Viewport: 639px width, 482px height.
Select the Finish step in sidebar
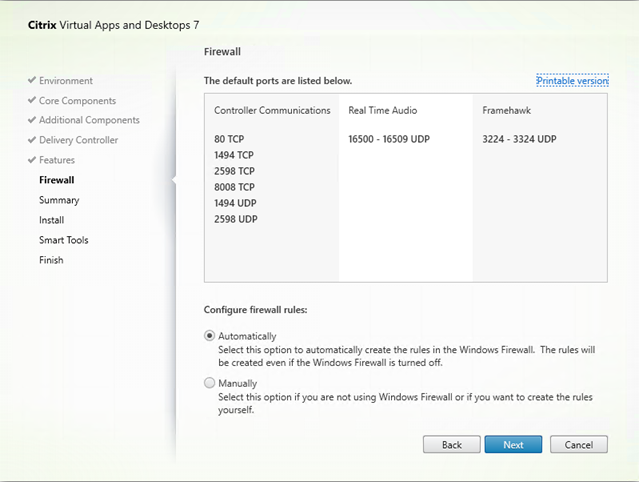coord(51,260)
